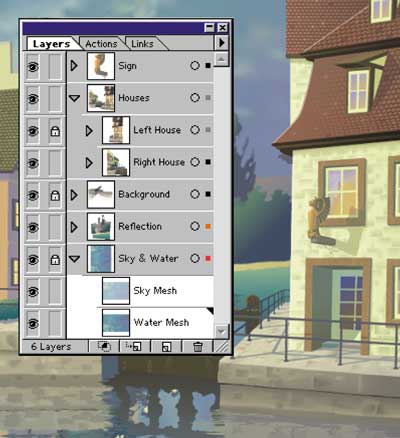The height and width of the screenshot is (438, 400).
Task: Hide the Sign layer eye icon
Action: tap(33, 67)
